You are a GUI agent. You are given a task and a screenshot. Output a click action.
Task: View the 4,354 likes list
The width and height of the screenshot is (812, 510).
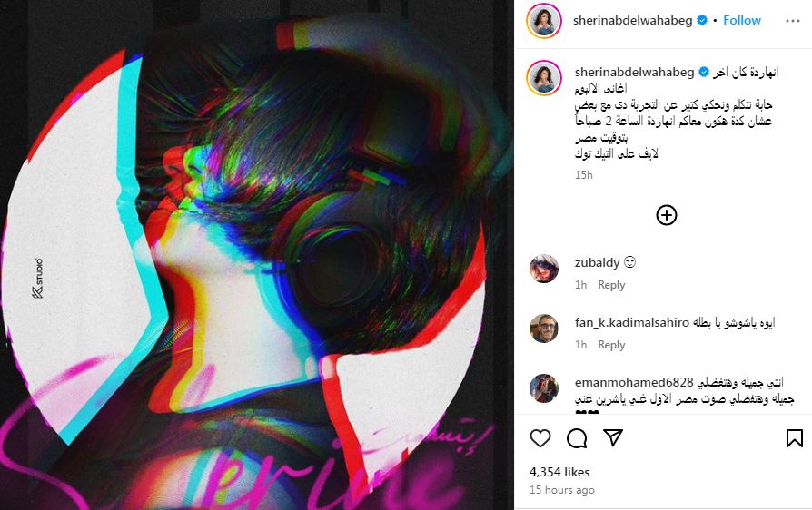[x=559, y=472]
